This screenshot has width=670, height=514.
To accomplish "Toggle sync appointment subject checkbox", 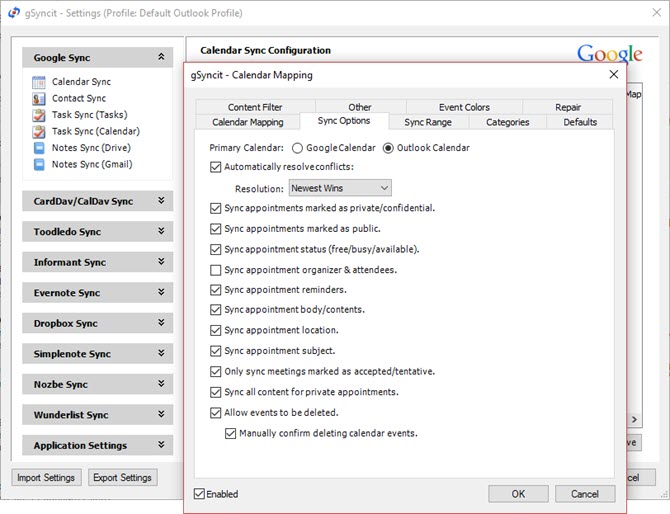I will tap(215, 351).
